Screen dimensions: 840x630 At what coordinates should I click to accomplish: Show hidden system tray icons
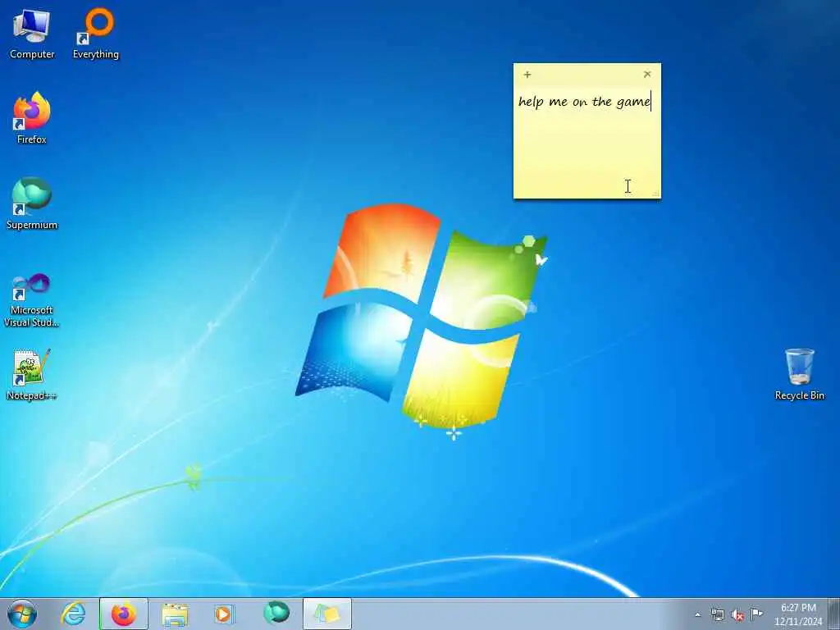coord(697,614)
